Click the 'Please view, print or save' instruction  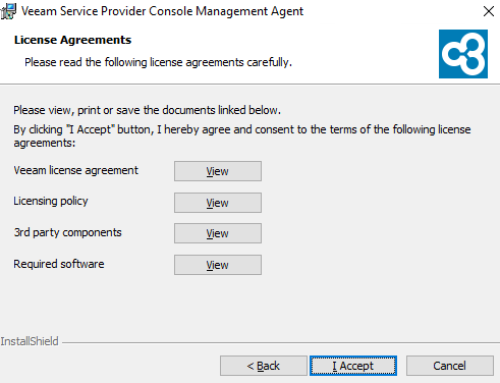(147, 110)
